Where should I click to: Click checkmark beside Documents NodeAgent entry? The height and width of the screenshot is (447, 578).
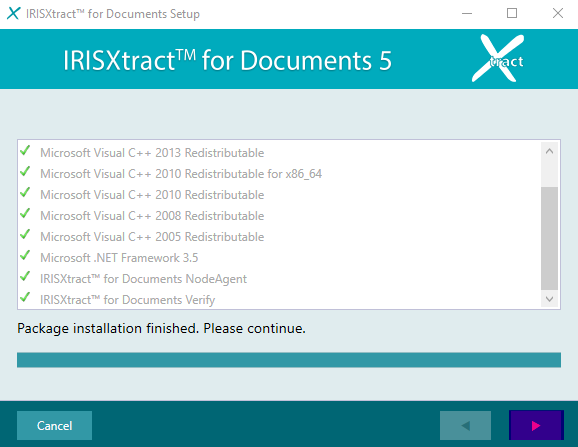(25, 277)
